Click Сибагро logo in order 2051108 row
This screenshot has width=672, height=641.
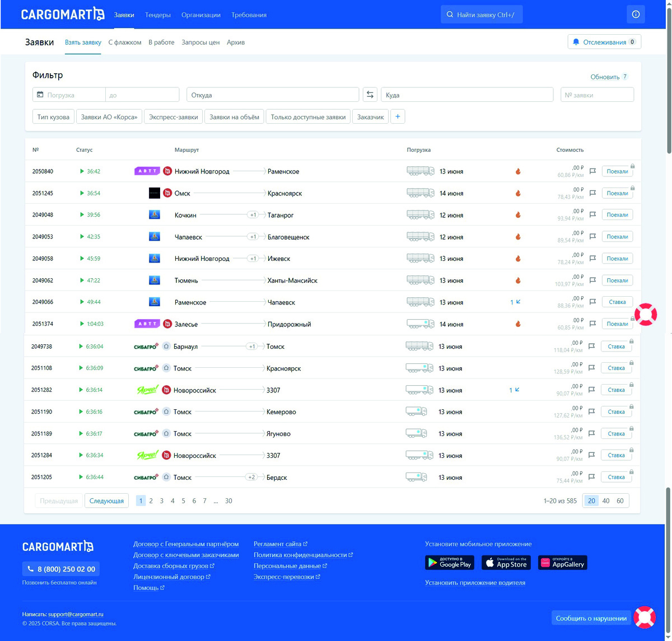(146, 368)
